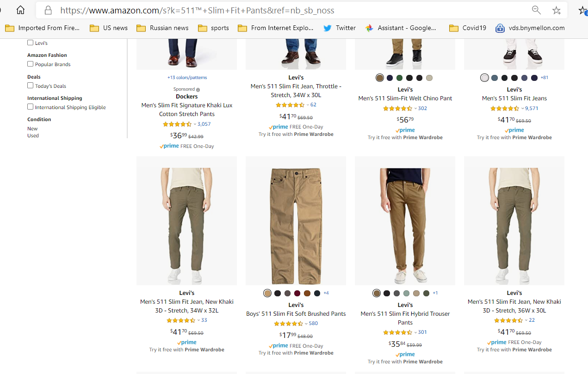This screenshot has height=374, width=588.
Task: Open Boys' 511 Slim Fit Soft Brushed Pants
Action: coord(296,313)
